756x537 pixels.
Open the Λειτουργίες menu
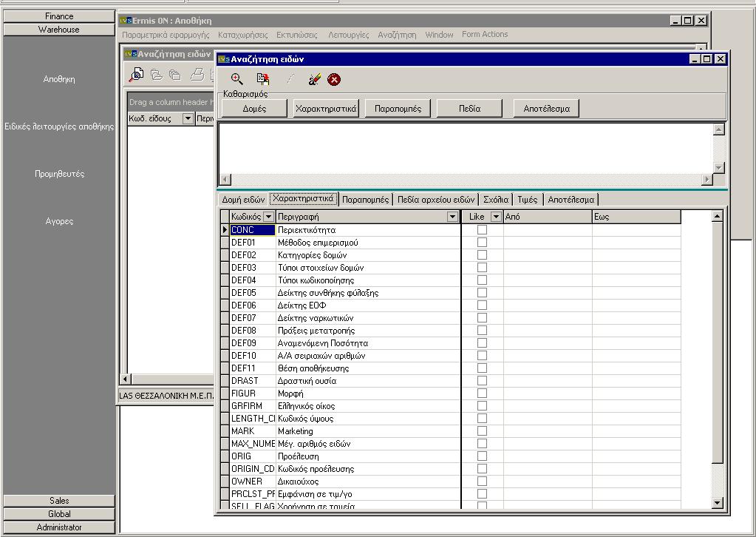pyautogui.click(x=349, y=35)
